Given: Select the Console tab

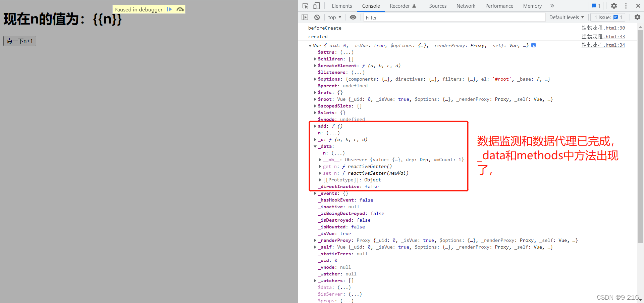Looking at the screenshot, I should click(x=371, y=6).
